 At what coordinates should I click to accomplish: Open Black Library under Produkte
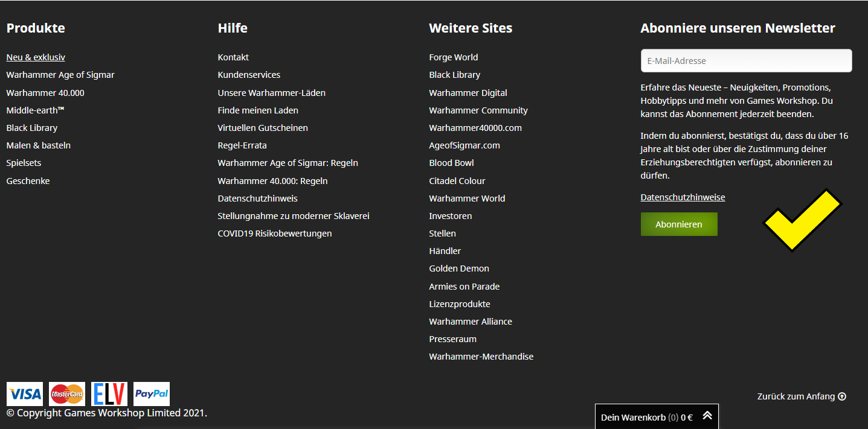coord(32,128)
